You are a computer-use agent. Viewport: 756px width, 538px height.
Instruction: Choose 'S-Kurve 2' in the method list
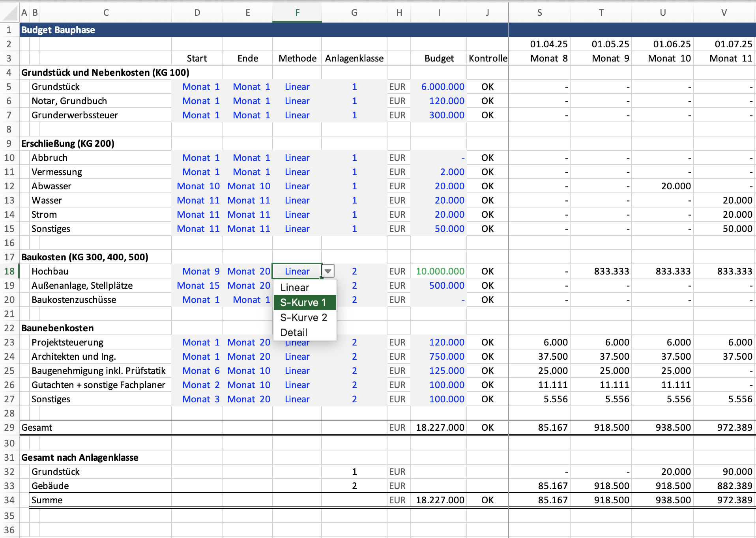click(304, 318)
